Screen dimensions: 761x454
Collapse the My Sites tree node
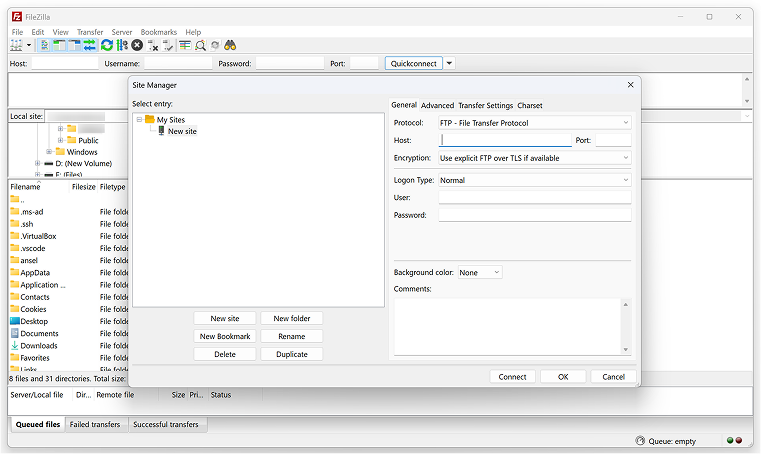click(139, 119)
